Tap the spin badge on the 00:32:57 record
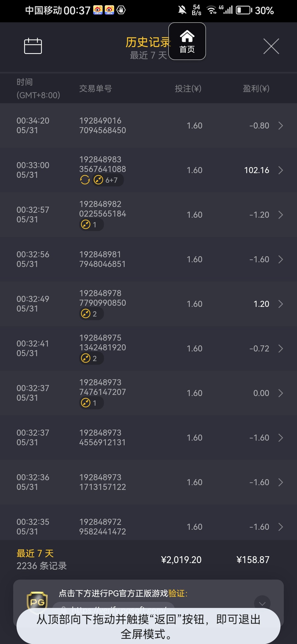 [91, 225]
